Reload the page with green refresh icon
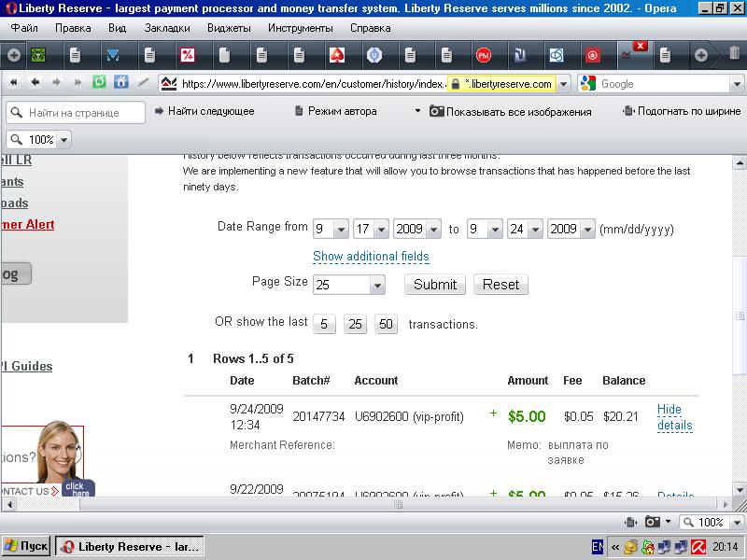 (99, 82)
